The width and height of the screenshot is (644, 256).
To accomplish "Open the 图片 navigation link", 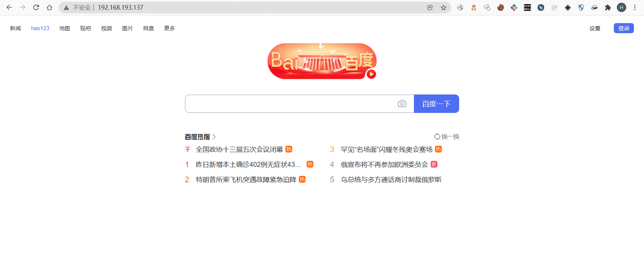I will tap(127, 28).
